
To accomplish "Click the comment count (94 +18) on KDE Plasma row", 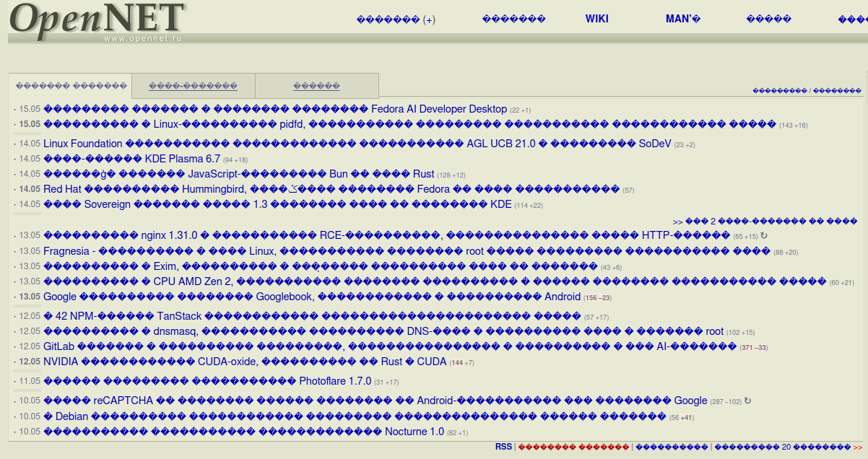I will click(235, 160).
